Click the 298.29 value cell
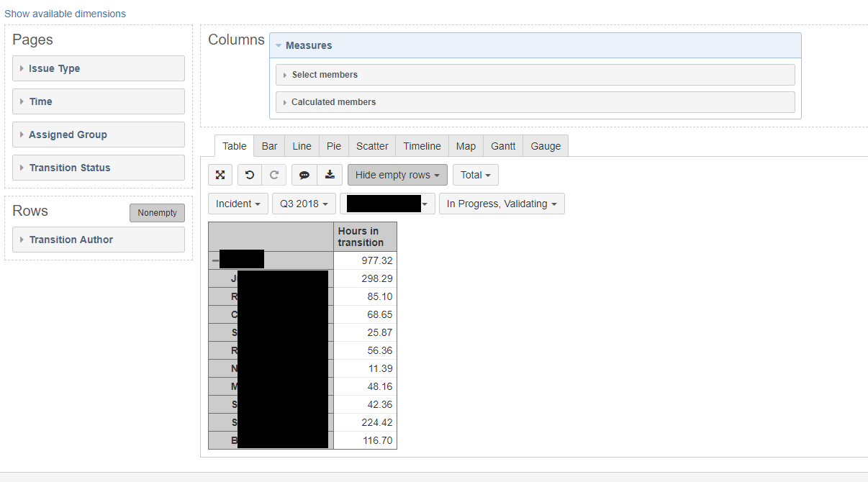Screen dimensions: 868x482 click(365, 278)
